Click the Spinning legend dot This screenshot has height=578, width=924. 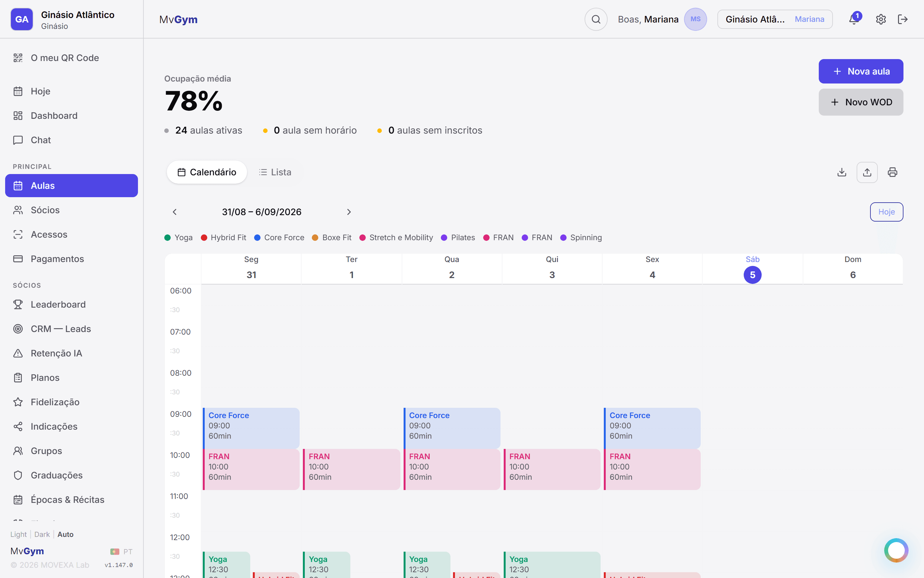click(x=563, y=237)
